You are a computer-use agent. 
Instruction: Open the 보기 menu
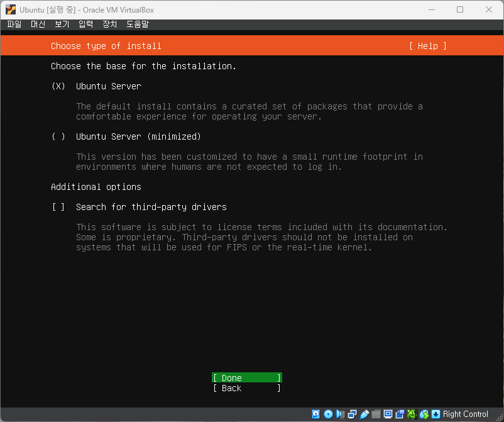pyautogui.click(x=62, y=24)
